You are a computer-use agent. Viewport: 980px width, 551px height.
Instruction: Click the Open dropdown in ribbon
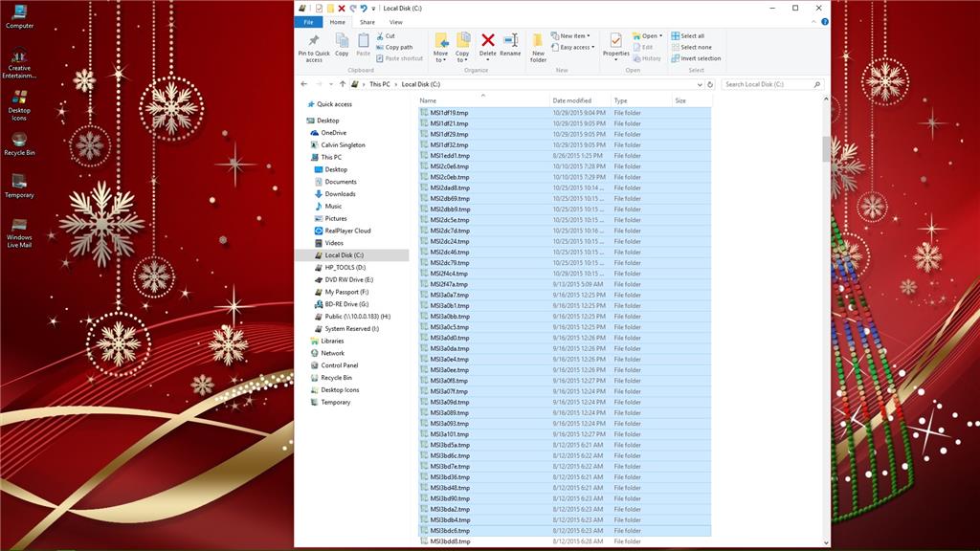648,36
